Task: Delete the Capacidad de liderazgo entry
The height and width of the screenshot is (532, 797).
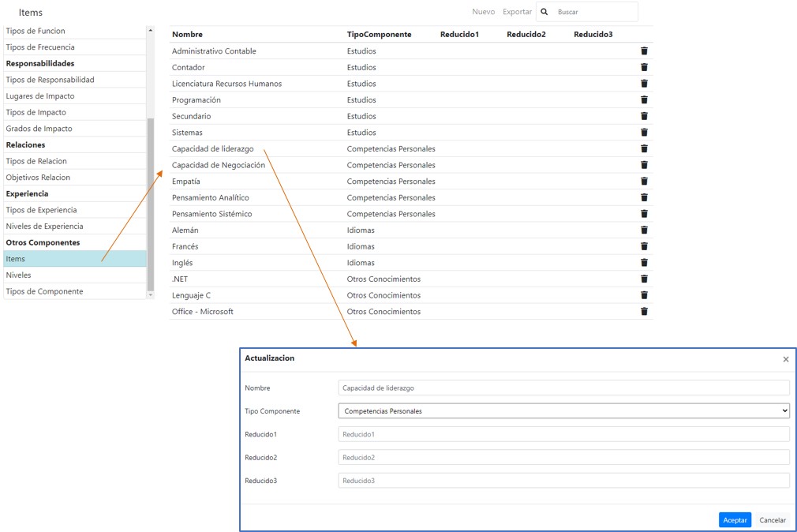Action: [644, 149]
